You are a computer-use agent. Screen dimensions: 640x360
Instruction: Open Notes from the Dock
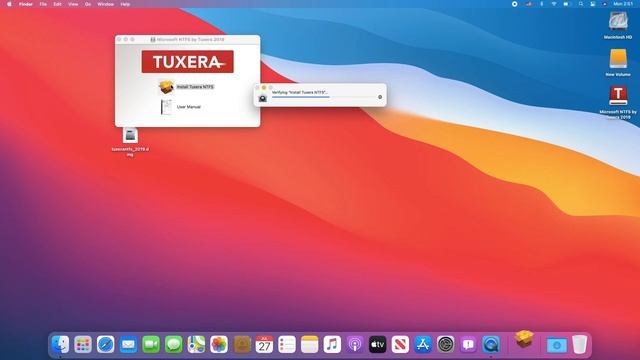pos(309,344)
